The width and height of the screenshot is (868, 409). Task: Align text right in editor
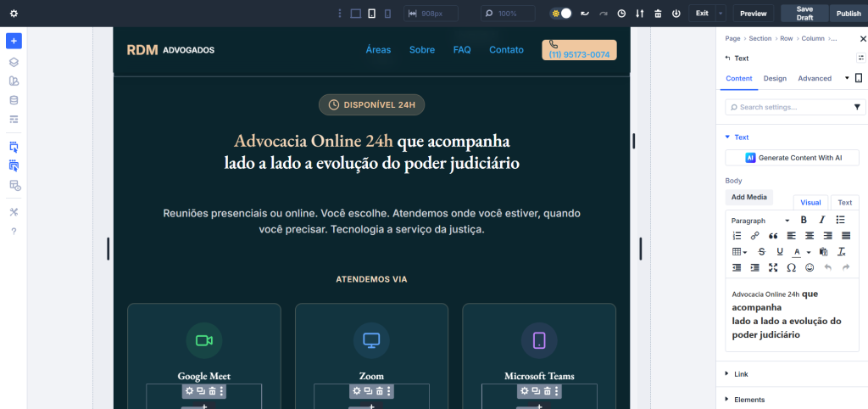click(827, 236)
